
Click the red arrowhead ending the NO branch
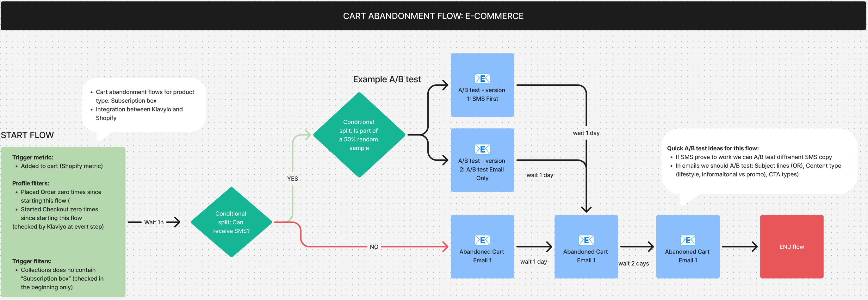click(x=445, y=247)
